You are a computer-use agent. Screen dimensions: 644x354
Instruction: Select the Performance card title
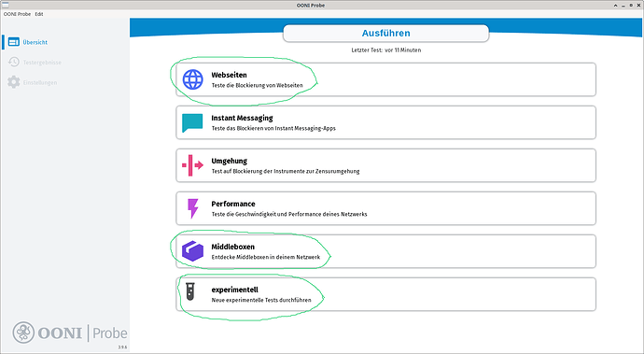tap(233, 204)
